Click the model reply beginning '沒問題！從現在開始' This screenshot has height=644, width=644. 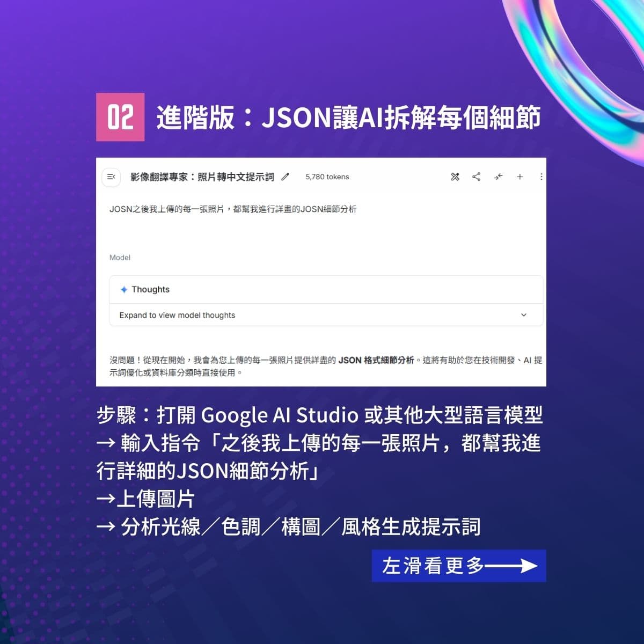[326, 366]
